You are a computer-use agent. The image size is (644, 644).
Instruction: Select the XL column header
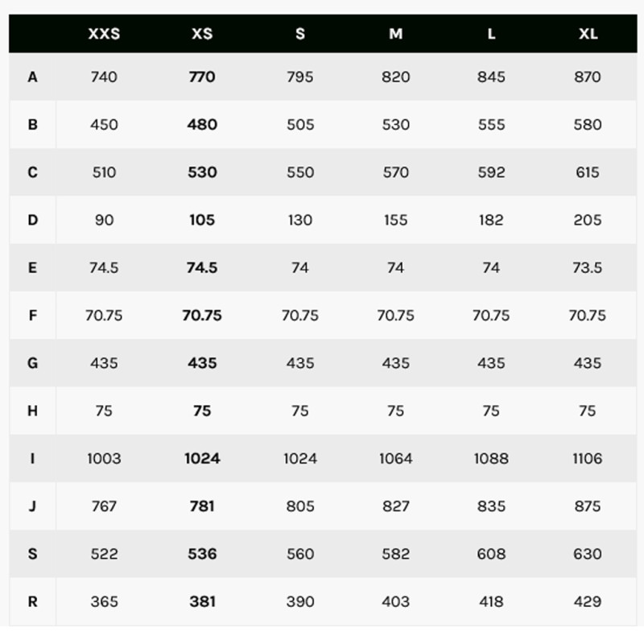[588, 34]
